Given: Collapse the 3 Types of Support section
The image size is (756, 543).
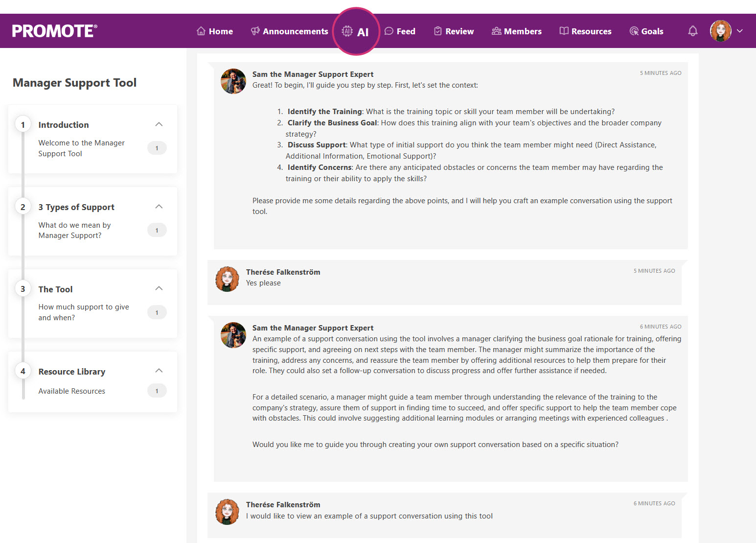Looking at the screenshot, I should 159,207.
